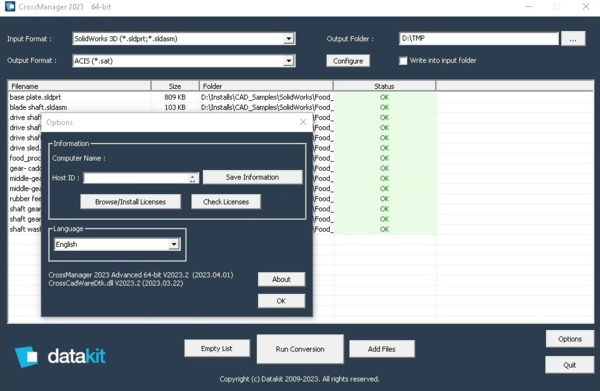The width and height of the screenshot is (600, 391).
Task: Click the Computer Name label
Action: (79, 158)
